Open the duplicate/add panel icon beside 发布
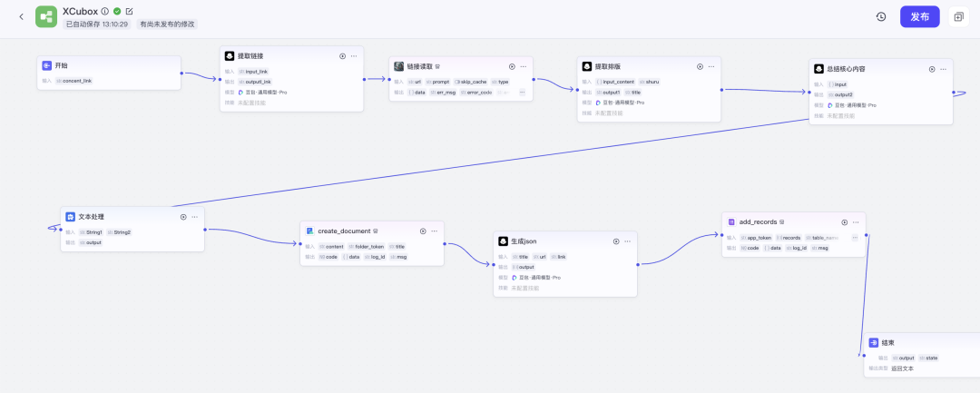The width and height of the screenshot is (980, 393). coord(959,17)
